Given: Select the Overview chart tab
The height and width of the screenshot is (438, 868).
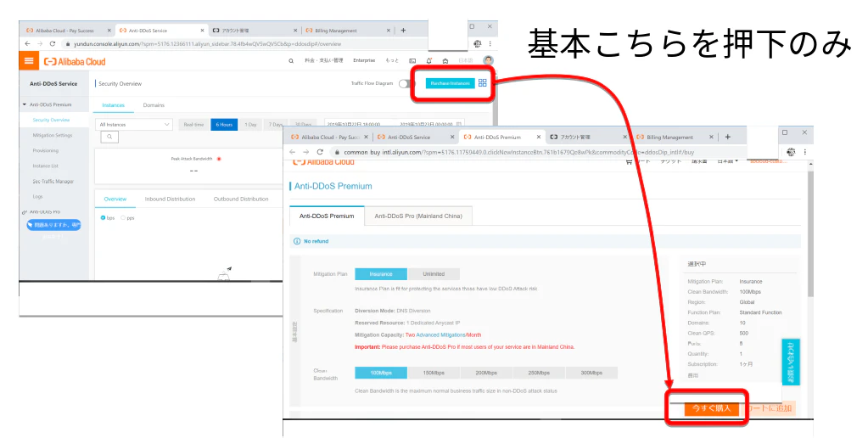Looking at the screenshot, I should (x=115, y=199).
